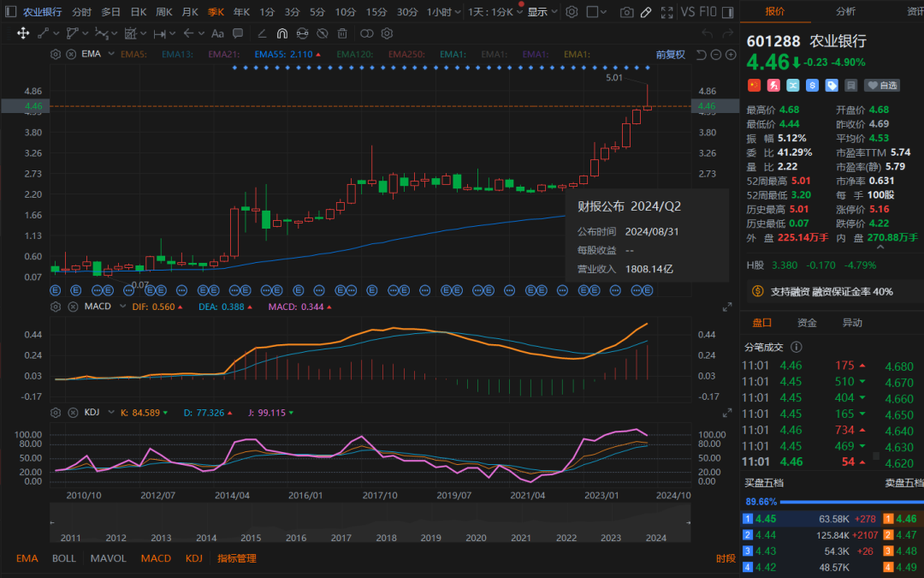Select the text annotation Aa tool
The width and height of the screenshot is (924, 578).
point(217,33)
